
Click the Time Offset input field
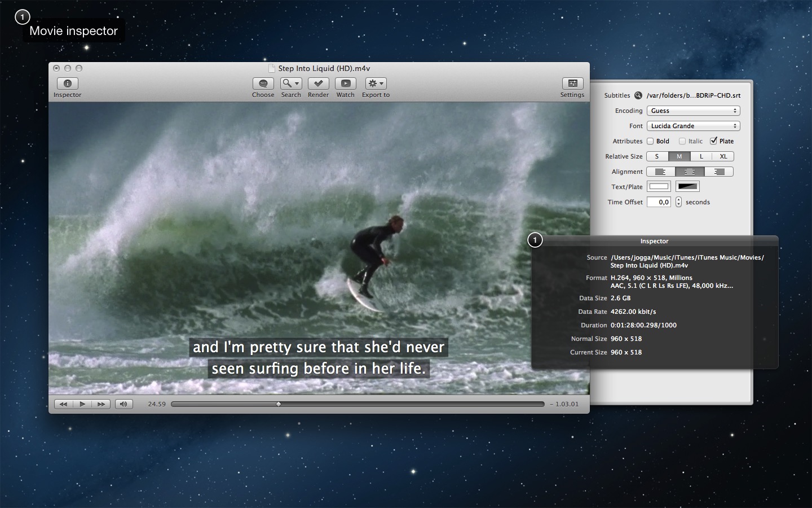(659, 202)
